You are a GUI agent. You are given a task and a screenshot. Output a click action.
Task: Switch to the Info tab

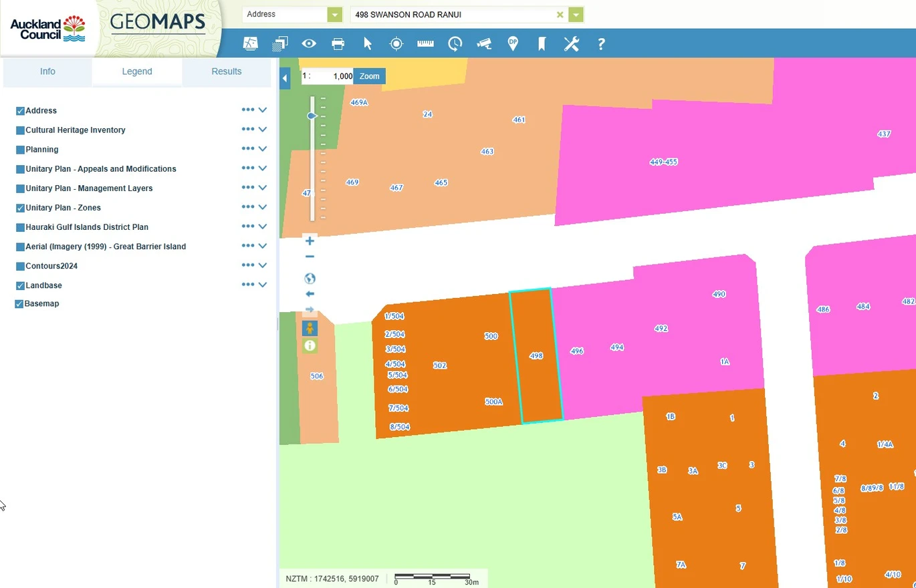[47, 71]
